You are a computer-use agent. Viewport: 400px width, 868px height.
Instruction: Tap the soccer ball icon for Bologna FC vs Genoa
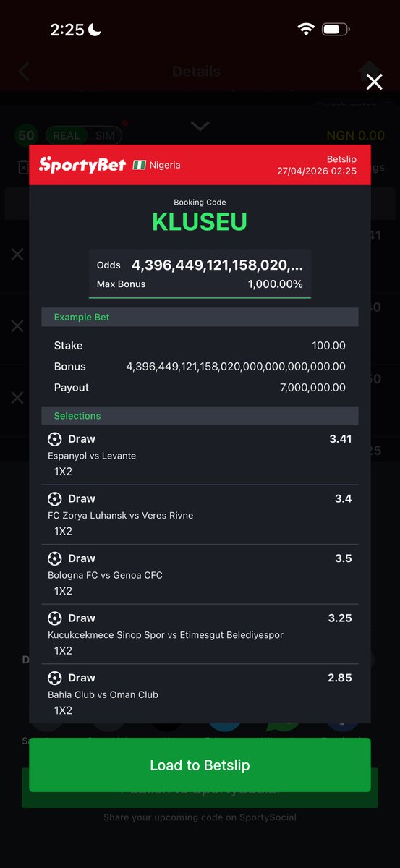(54, 558)
